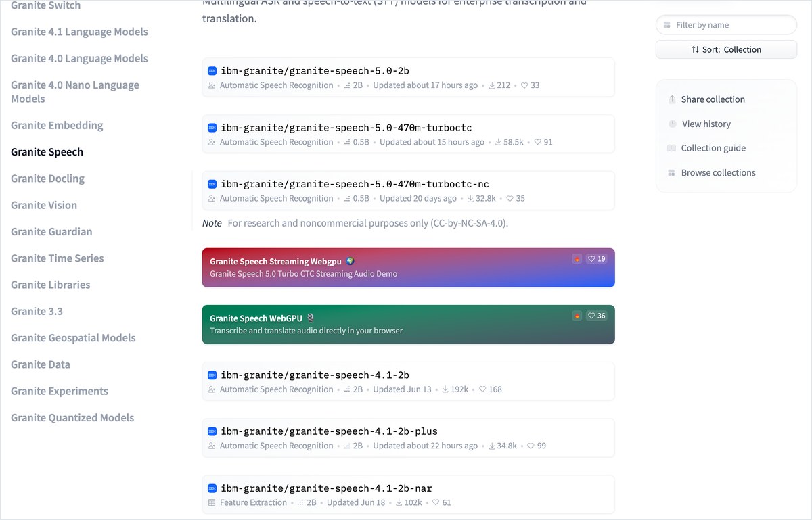Open ibm-granite/granite-speech-5.0-470m-turboctc model
This screenshot has width=812, height=520.
[346, 128]
